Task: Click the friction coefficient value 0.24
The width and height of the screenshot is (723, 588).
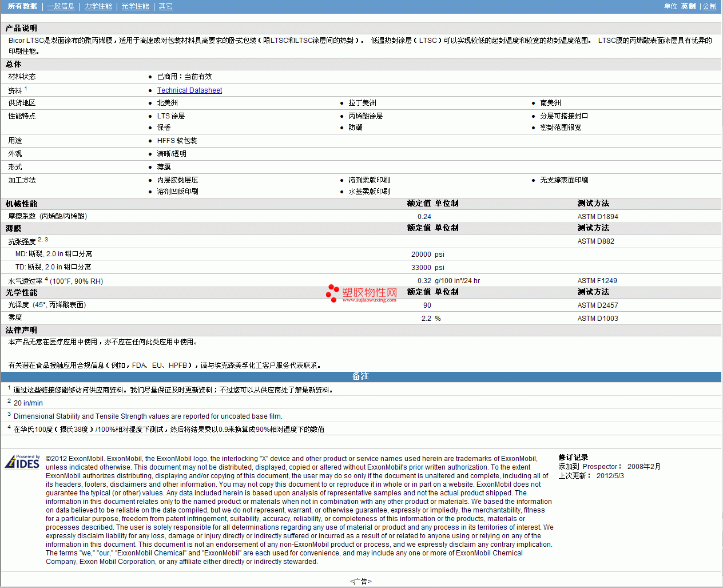Action: tap(424, 217)
